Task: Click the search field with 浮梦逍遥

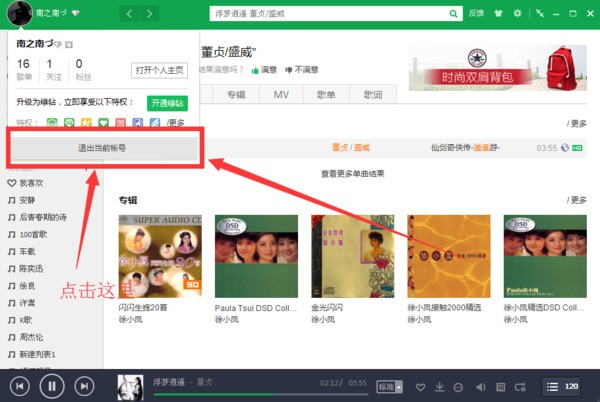Action: (329, 14)
